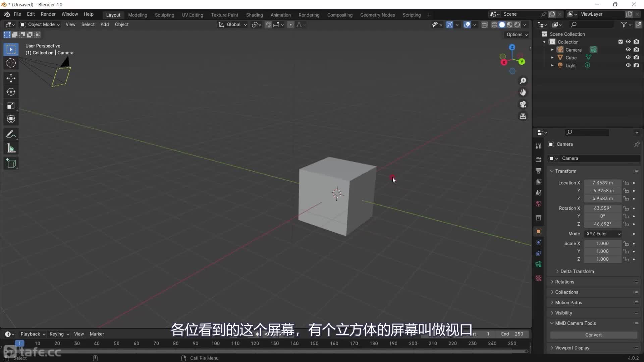Choose the Add Cube tool
This screenshot has width=644, height=362.
(x=11, y=163)
